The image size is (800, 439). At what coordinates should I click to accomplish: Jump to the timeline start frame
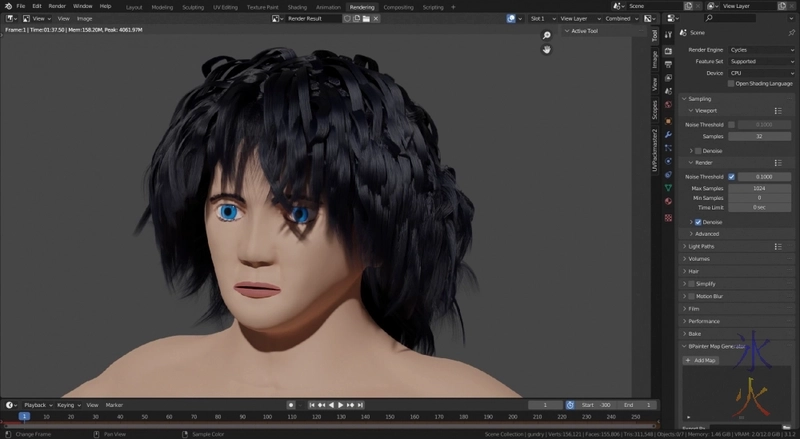click(312, 405)
